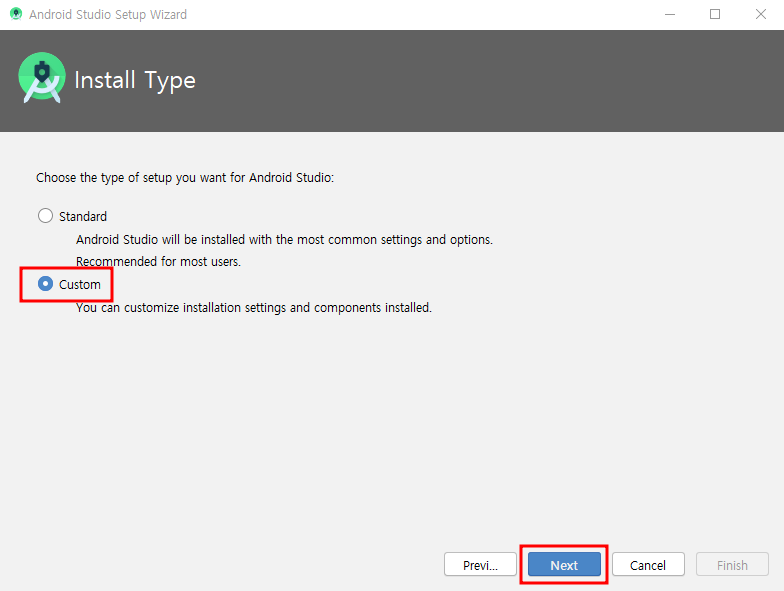Screen dimensions: 784x591
Task: Click 'Choose the type of setup' prompt
Action: (x=185, y=178)
